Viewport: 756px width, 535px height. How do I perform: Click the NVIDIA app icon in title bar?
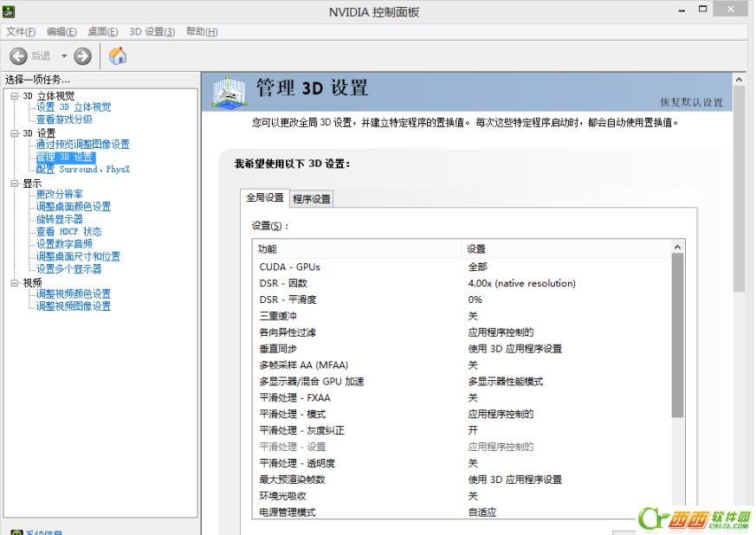(8, 11)
